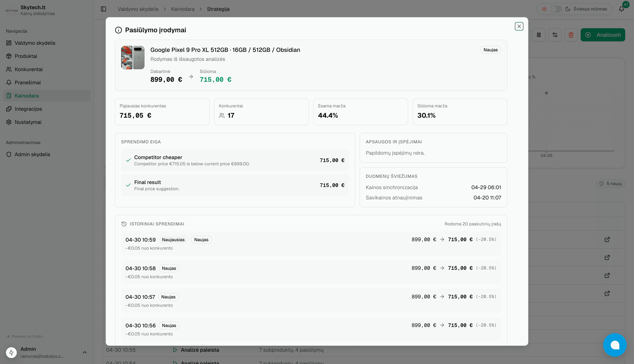Image resolution: width=634 pixels, height=364 pixels.
Task: Click the Siūloma marža 30.1% card
Action: [x=460, y=112]
